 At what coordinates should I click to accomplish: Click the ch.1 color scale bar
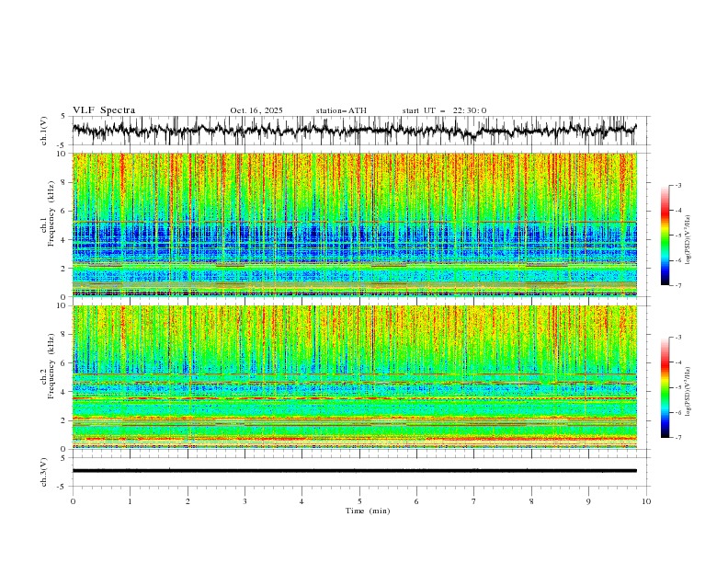coord(665,235)
